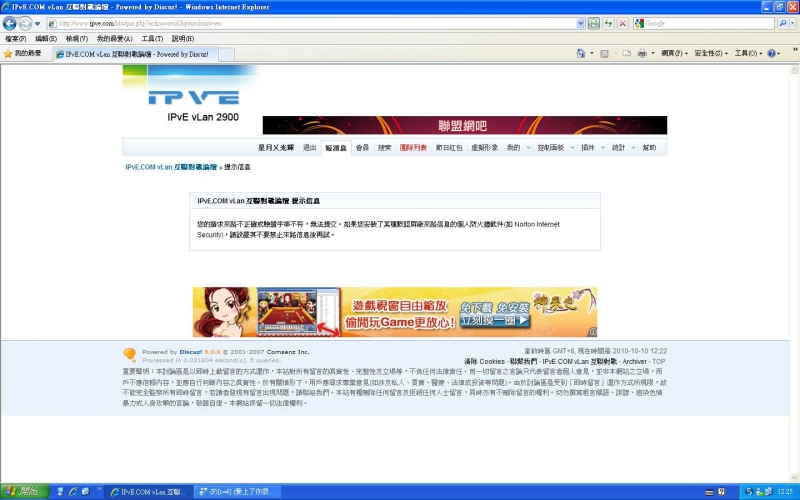Open the 工具(T) menu in menu bar
The image size is (800, 500).
tap(152, 39)
